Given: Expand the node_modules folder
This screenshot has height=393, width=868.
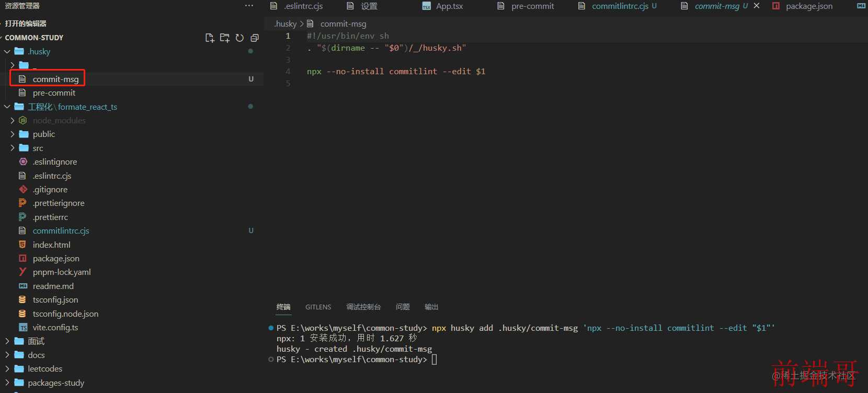Looking at the screenshot, I should click(13, 120).
